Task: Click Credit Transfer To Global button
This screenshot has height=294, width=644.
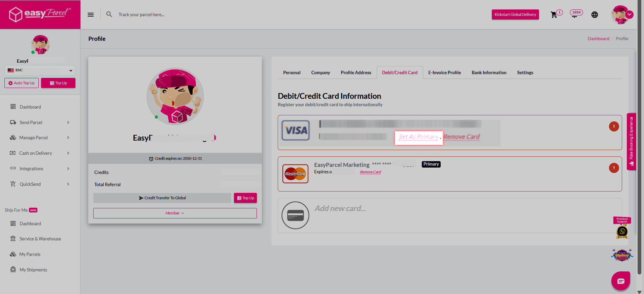Action: 162,198
